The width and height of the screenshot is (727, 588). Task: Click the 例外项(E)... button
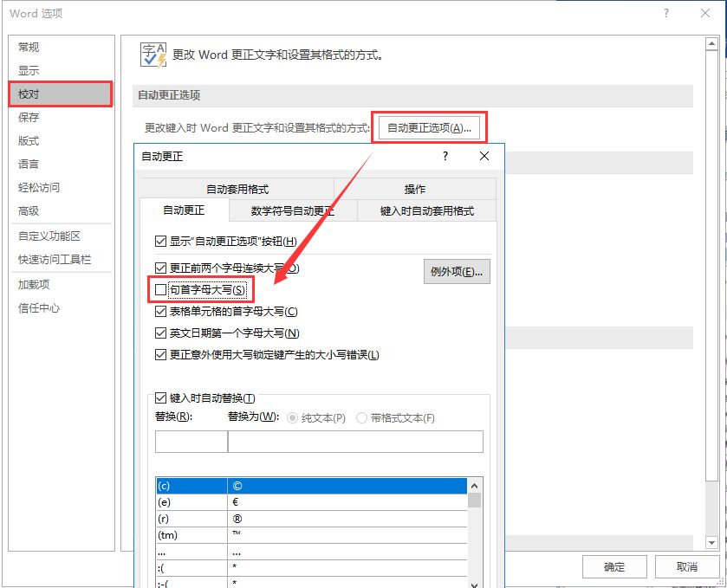tap(457, 272)
